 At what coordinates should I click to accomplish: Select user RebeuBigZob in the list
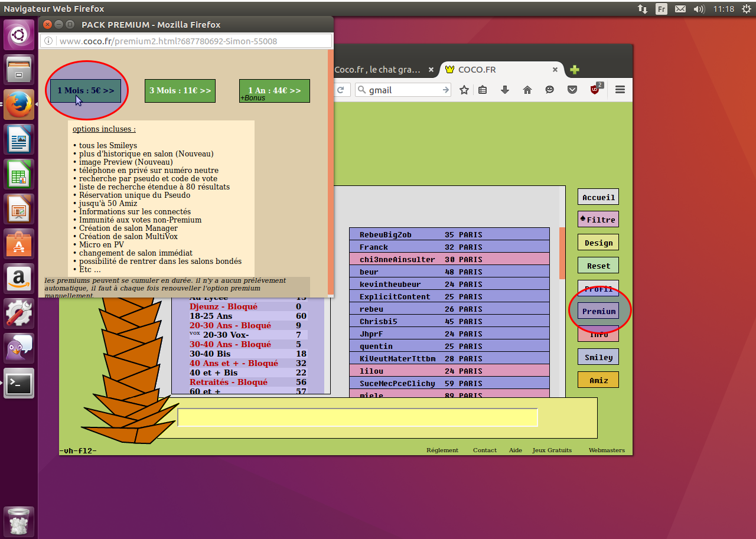pyautogui.click(x=449, y=234)
